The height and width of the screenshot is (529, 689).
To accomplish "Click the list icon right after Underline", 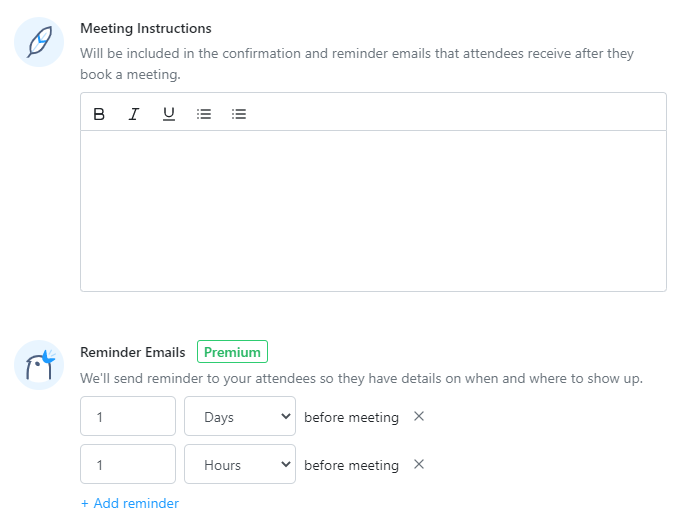I will click(204, 114).
